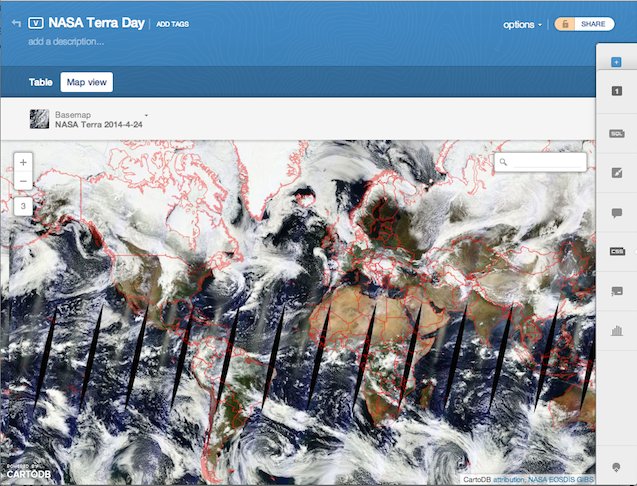Click the visualization 'V' badge icon
Viewport: 637px width, 486px height.
coord(36,23)
